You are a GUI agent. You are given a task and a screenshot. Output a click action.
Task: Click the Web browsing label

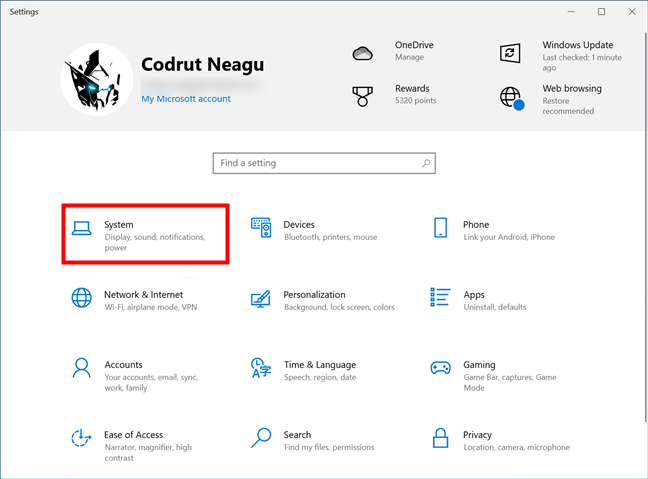572,89
